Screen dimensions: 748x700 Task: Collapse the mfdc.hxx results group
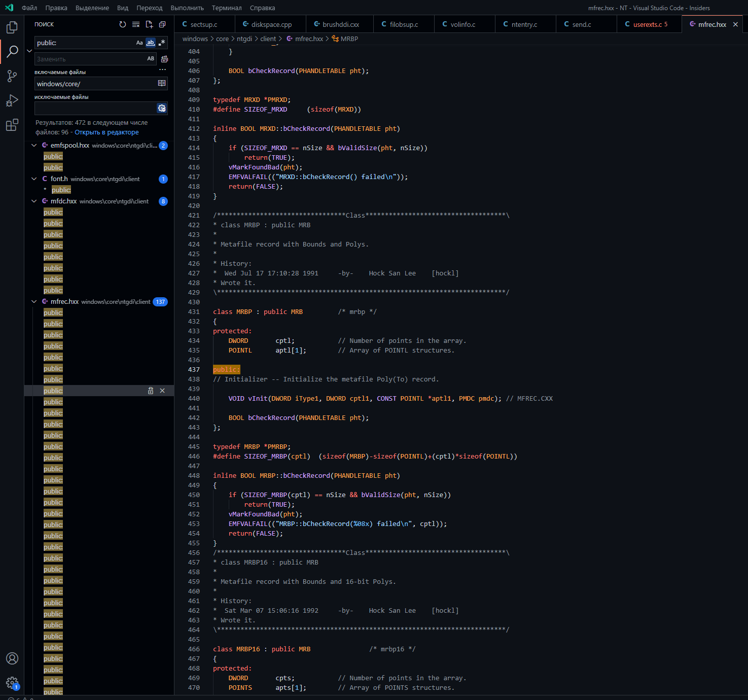[x=34, y=201]
